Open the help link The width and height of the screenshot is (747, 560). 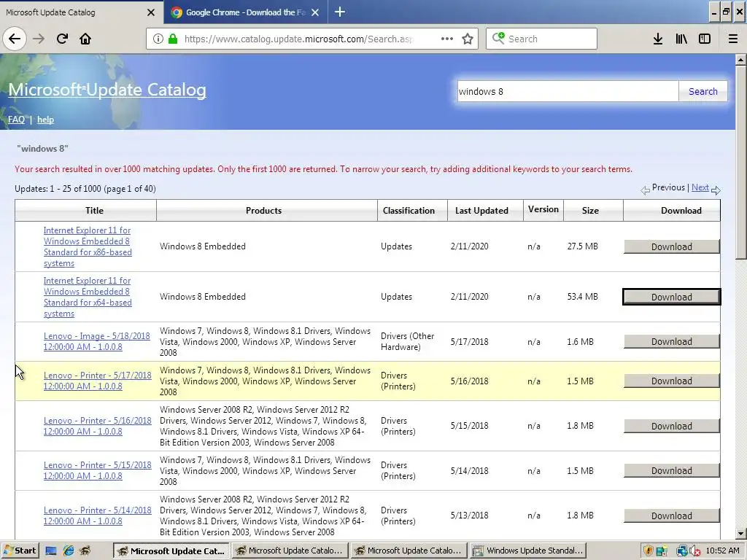[45, 120]
